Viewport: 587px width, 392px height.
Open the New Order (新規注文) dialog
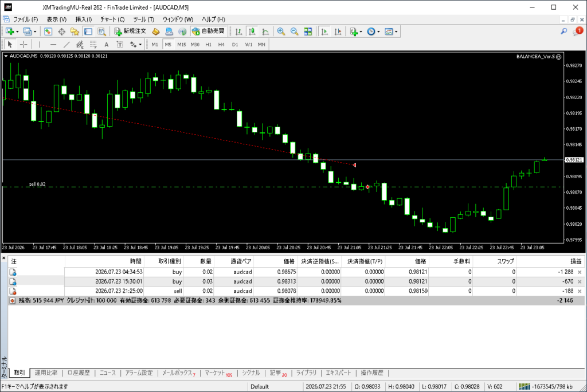click(130, 32)
